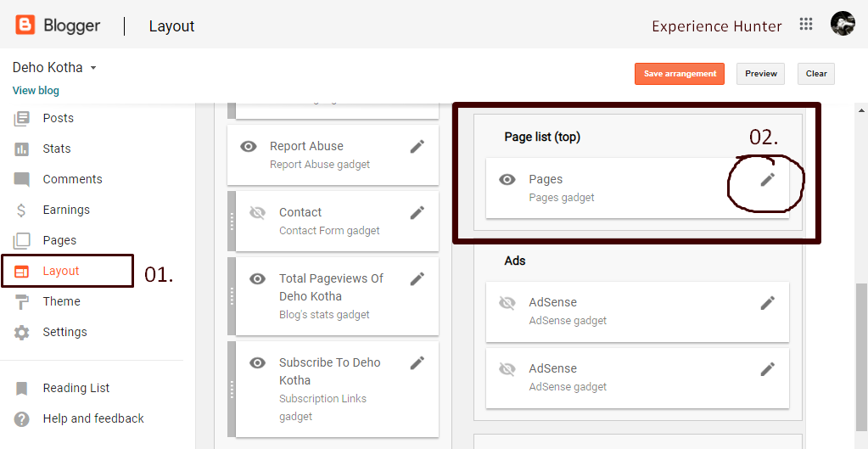Image resolution: width=868 pixels, height=449 pixels.
Task: Click the Settings gear icon
Action: (21, 332)
